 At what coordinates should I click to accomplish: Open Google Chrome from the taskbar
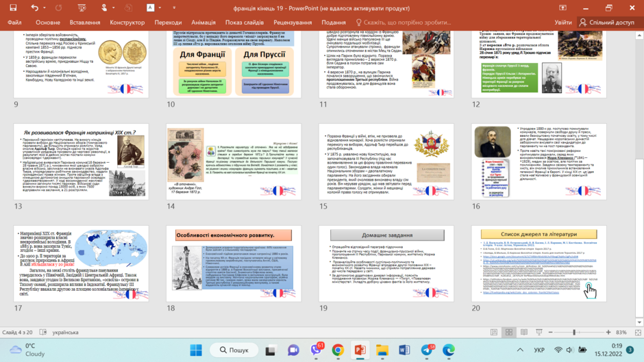click(x=338, y=350)
